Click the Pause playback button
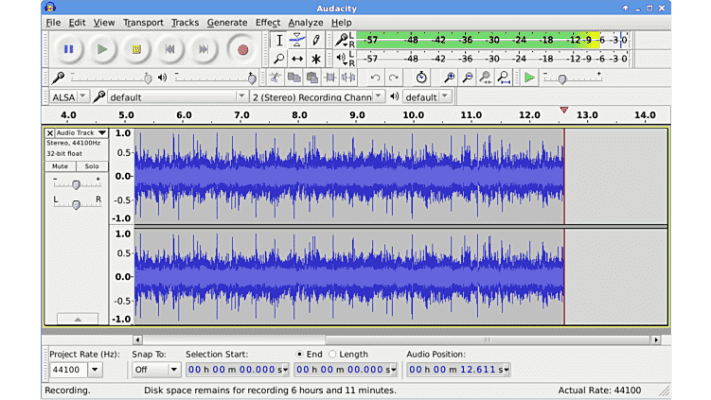711x400 pixels. 68,48
